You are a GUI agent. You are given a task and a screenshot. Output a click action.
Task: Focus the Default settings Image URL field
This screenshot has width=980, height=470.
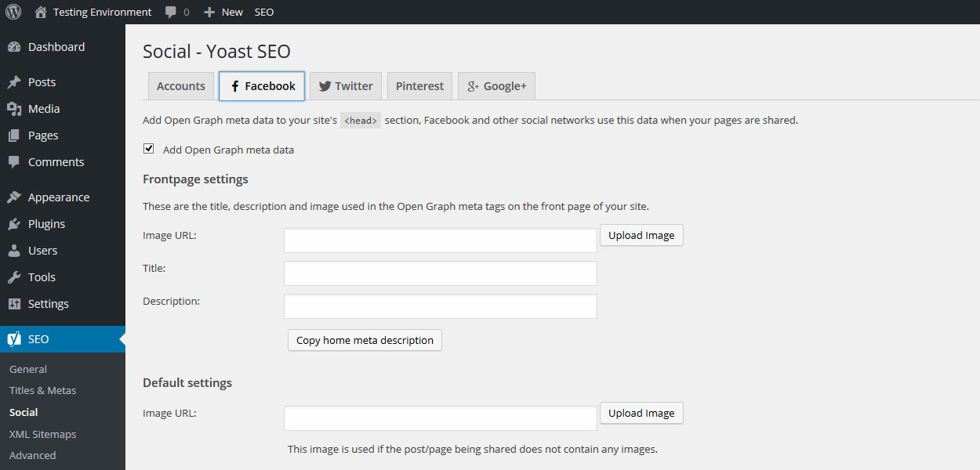click(441, 418)
